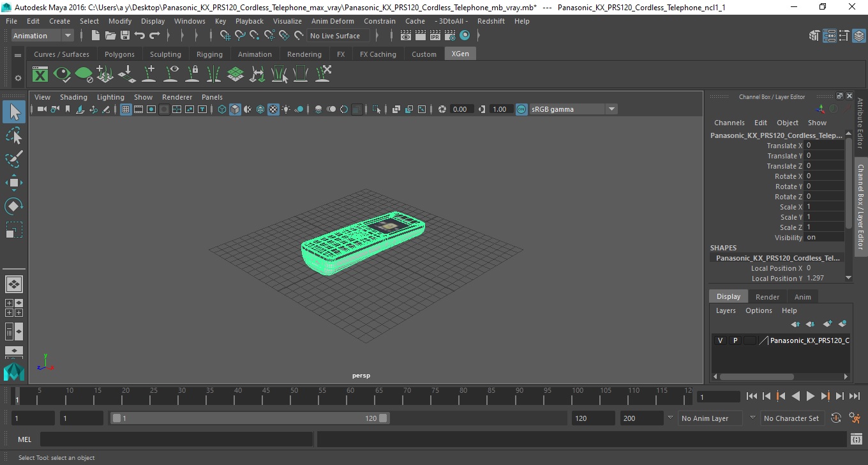The image size is (868, 465).
Task: Switch to the Rigging shelf tab
Action: (209, 54)
